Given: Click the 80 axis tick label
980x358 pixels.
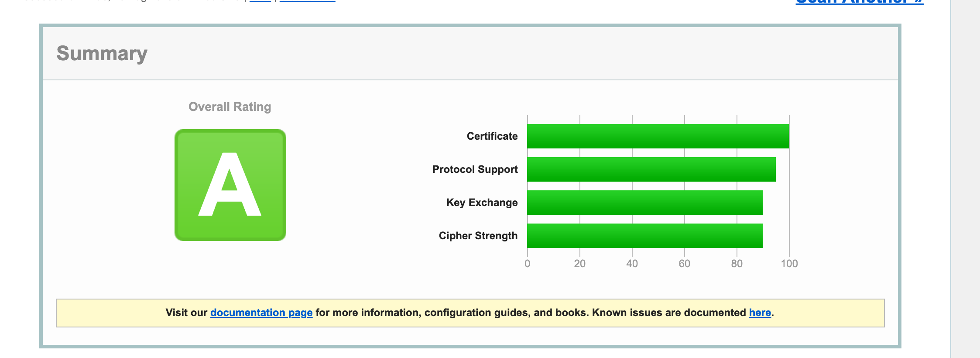Looking at the screenshot, I should click(737, 264).
